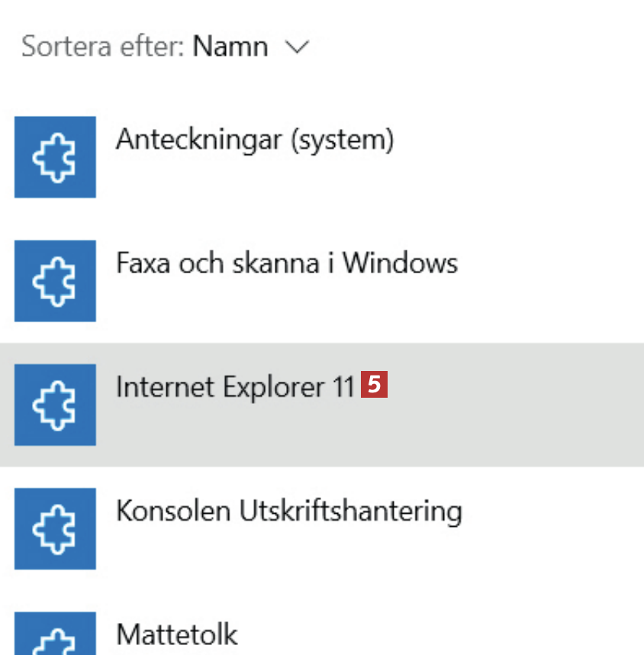Select 'Anteckningar (system)' feature name

(x=254, y=140)
